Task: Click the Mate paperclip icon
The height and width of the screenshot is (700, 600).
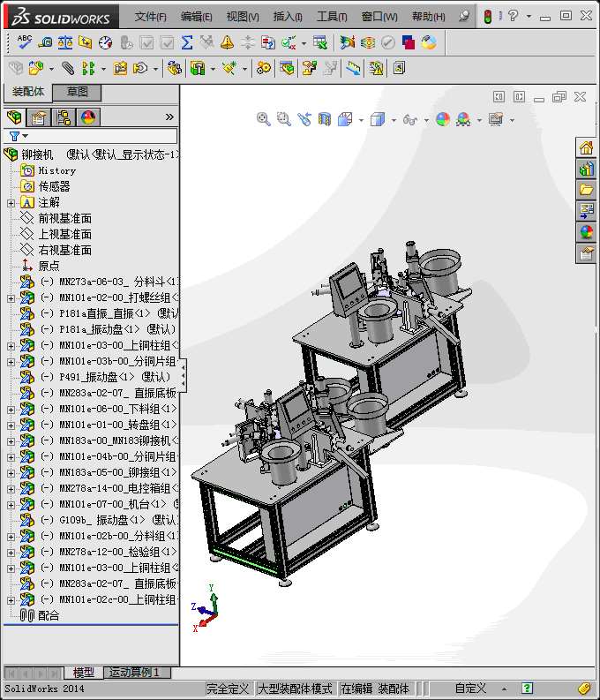Action: click(x=68, y=68)
